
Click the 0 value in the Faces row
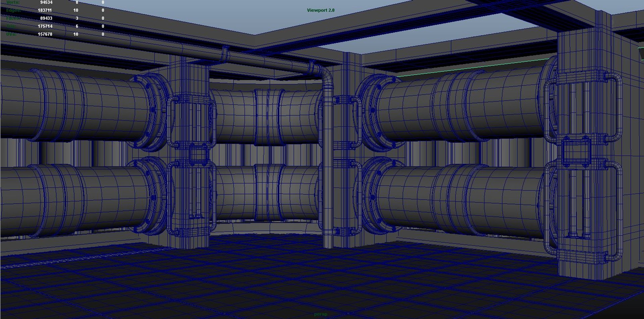103,18
